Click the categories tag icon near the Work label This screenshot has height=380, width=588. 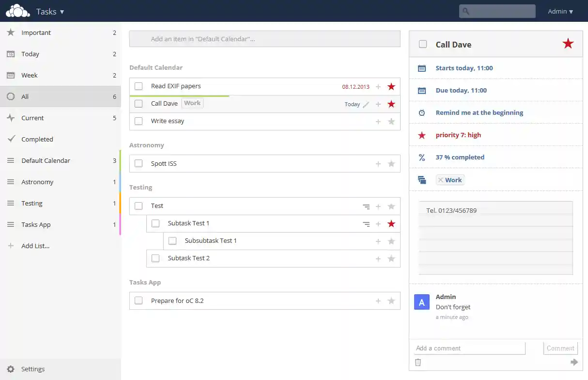click(x=421, y=179)
